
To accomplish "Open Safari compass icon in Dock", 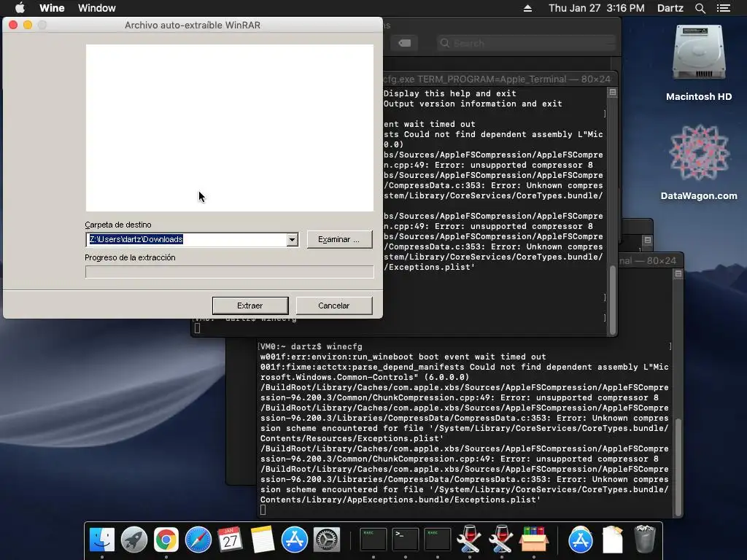I will pos(198,540).
